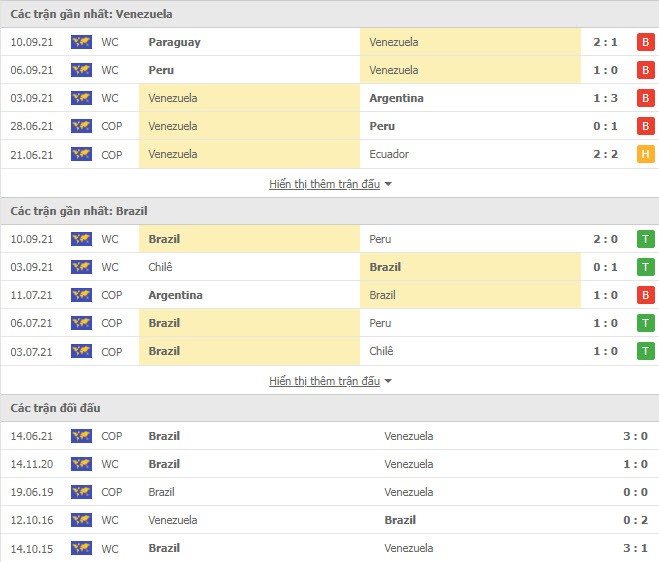The width and height of the screenshot is (659, 562).
Task: Click Argentina in the 03.09.21 Venezuela match
Action: point(396,98)
